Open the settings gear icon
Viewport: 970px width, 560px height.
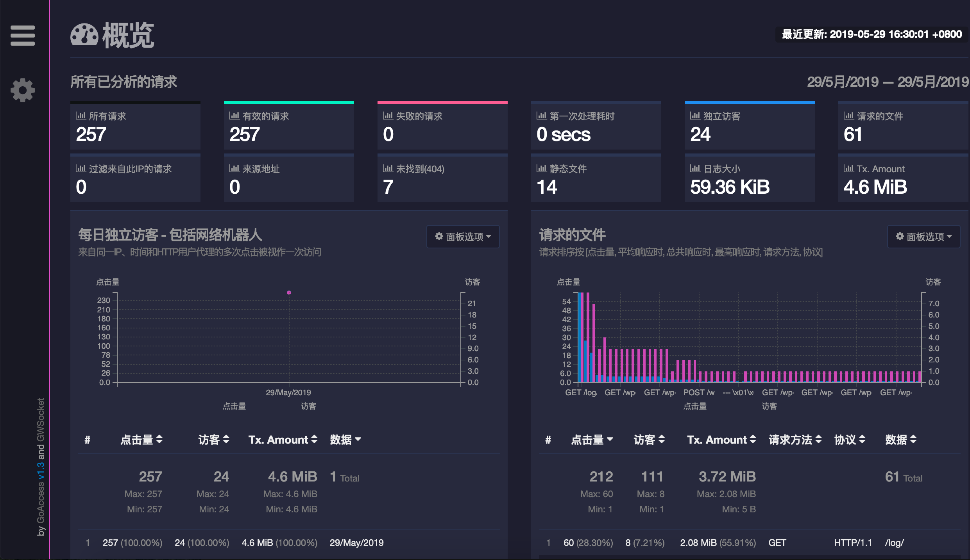[23, 90]
